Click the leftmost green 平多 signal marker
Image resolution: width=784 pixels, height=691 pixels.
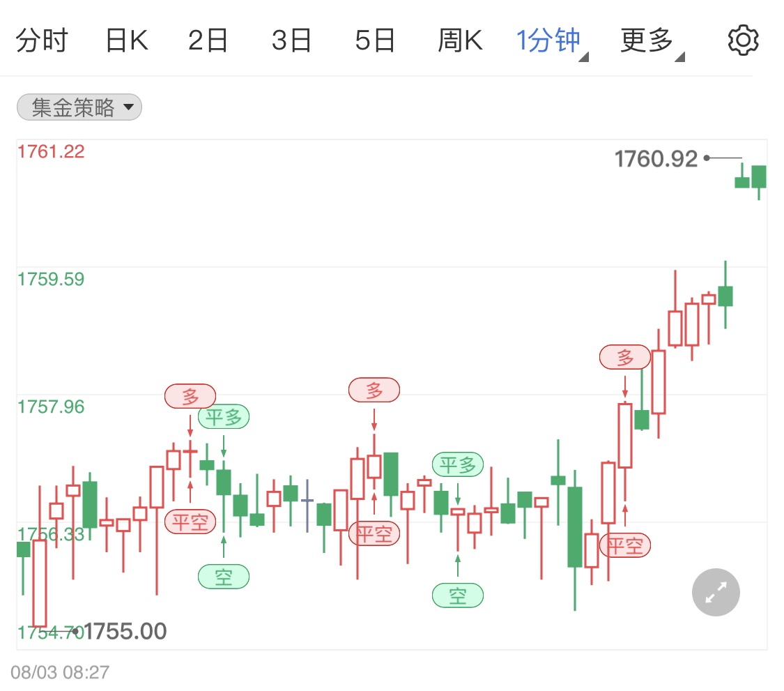[224, 417]
